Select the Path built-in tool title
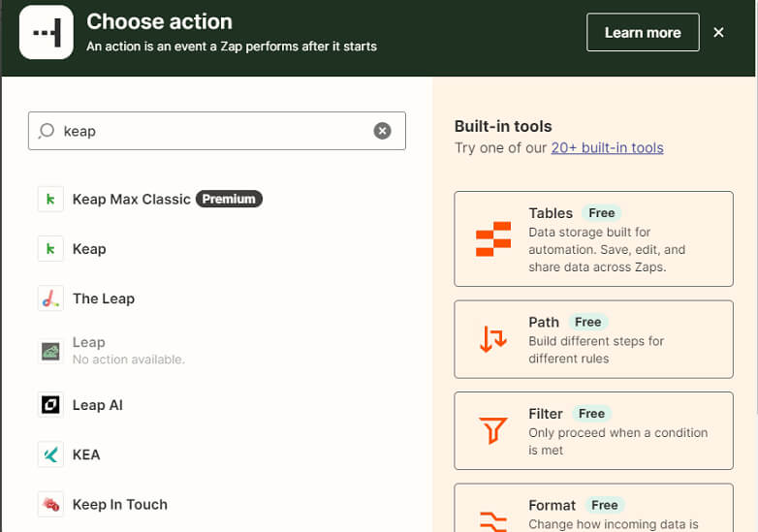Screen dimensions: 758x532 544,323
